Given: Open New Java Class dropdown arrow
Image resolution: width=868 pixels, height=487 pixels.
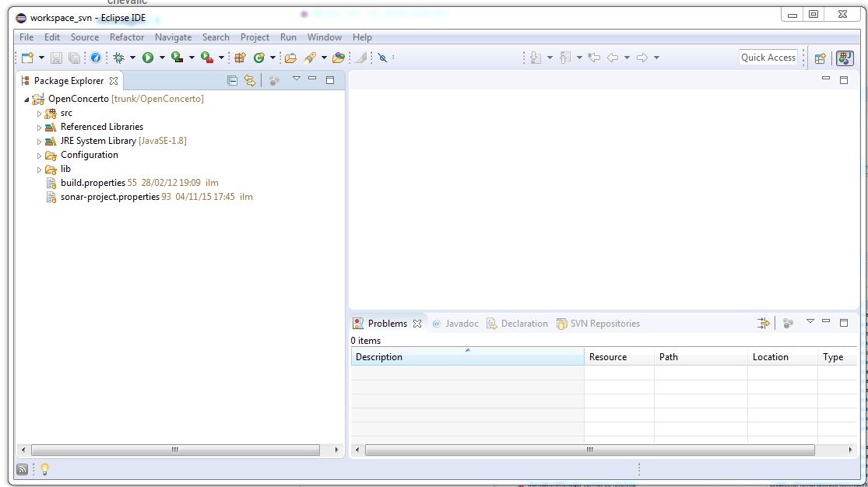Looking at the screenshot, I should (272, 58).
